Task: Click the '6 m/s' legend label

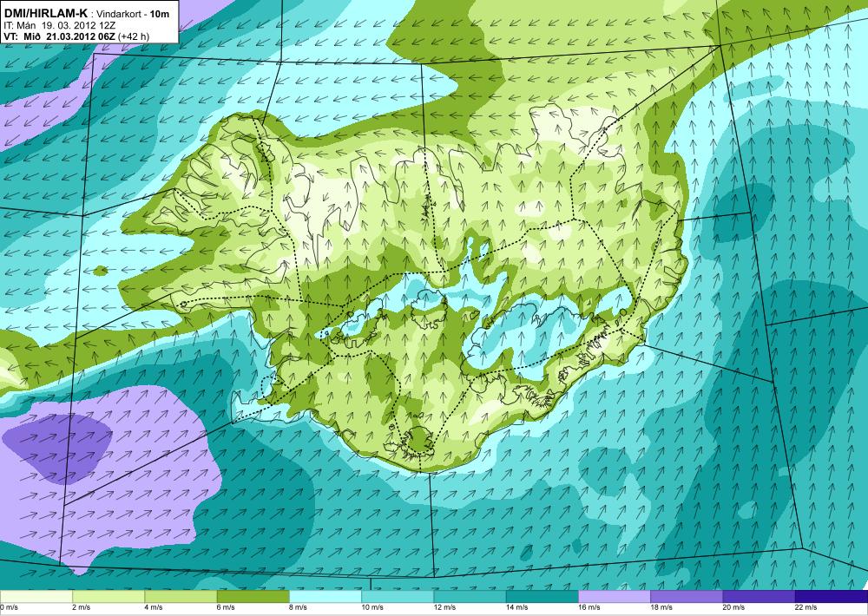Action: [226, 607]
